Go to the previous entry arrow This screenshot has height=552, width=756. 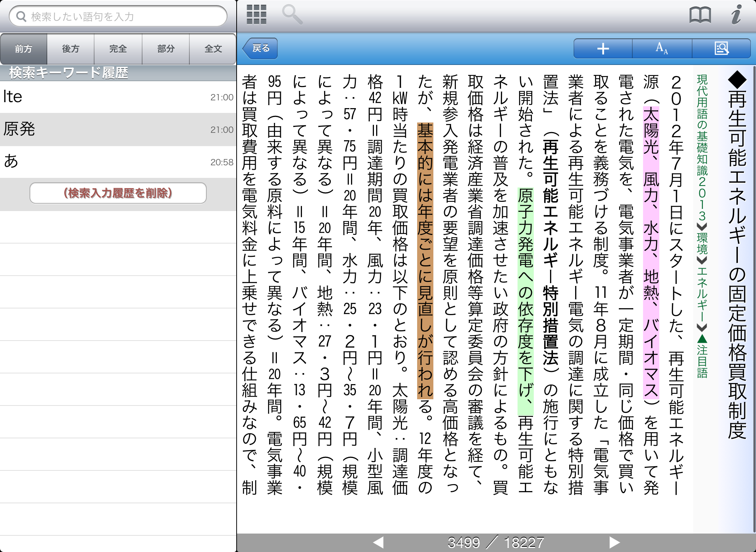pos(378,542)
